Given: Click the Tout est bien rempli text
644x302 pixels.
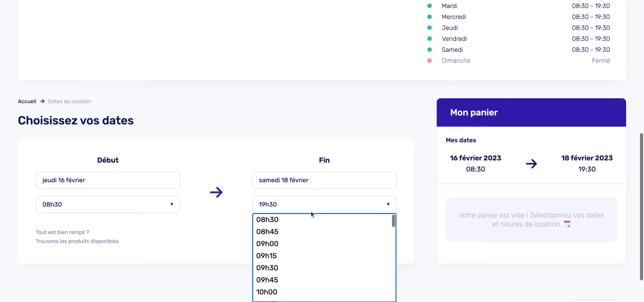Looking at the screenshot, I should pos(62,232).
